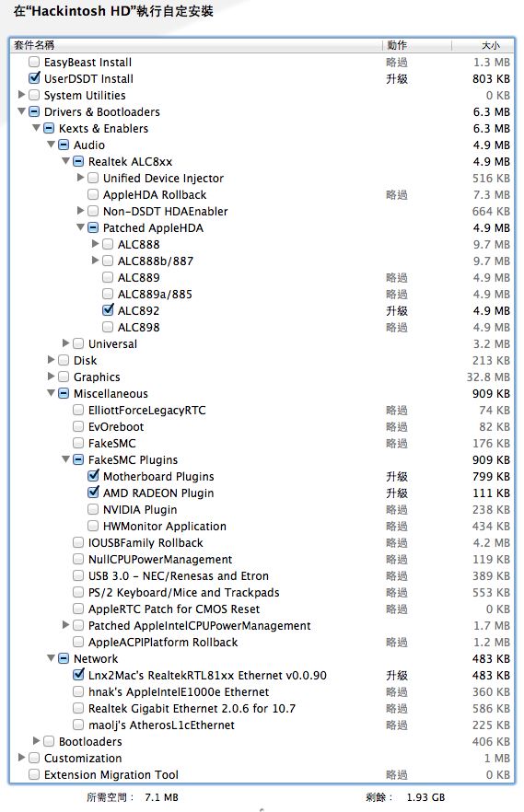Check the ALC889a/885 checkbox
The width and height of the screenshot is (524, 812).
pyautogui.click(x=108, y=295)
